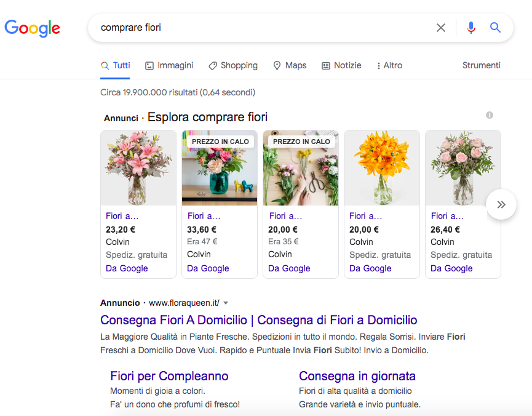Submit search with the magnifying glass icon
The image size is (532, 416).
point(495,28)
